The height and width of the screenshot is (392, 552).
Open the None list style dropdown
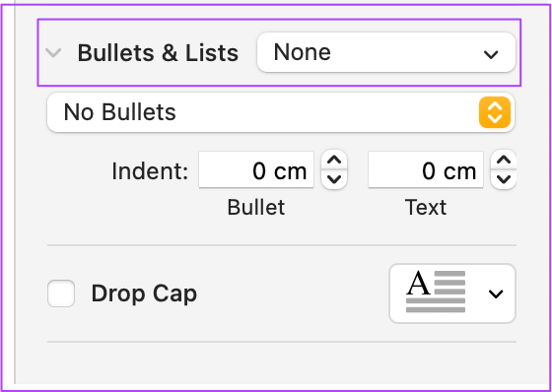pos(386,52)
